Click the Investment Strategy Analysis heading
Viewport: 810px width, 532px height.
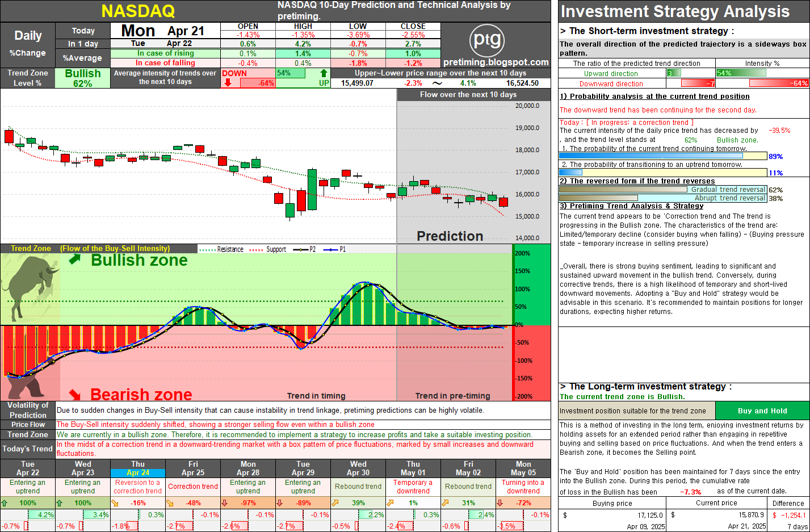[x=675, y=11]
